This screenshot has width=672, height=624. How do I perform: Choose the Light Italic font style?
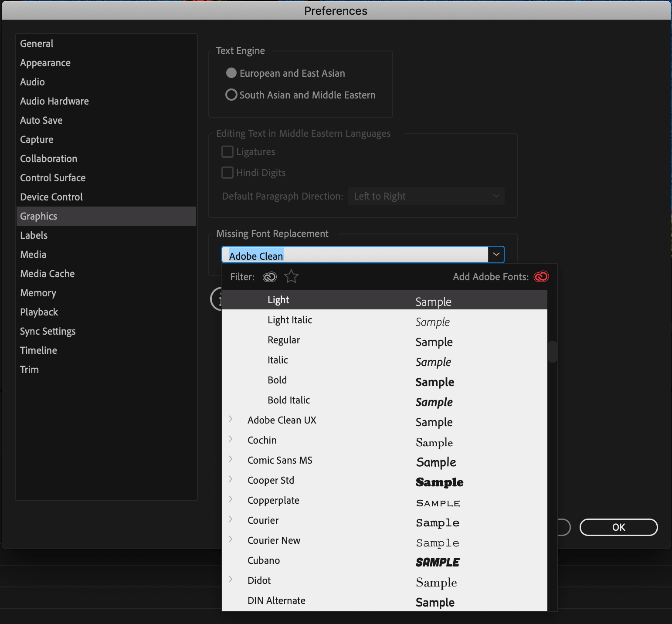point(385,320)
